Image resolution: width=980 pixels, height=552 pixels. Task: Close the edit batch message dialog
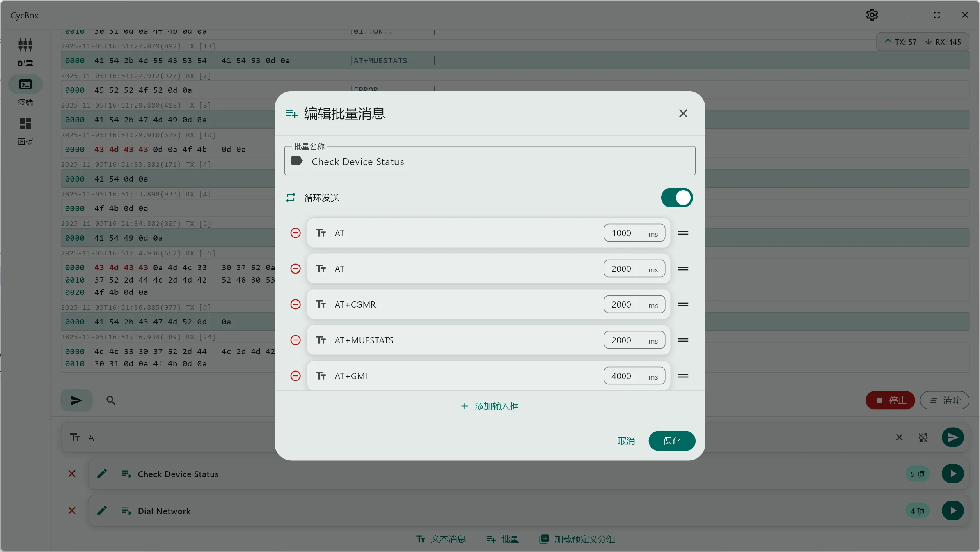pyautogui.click(x=683, y=113)
